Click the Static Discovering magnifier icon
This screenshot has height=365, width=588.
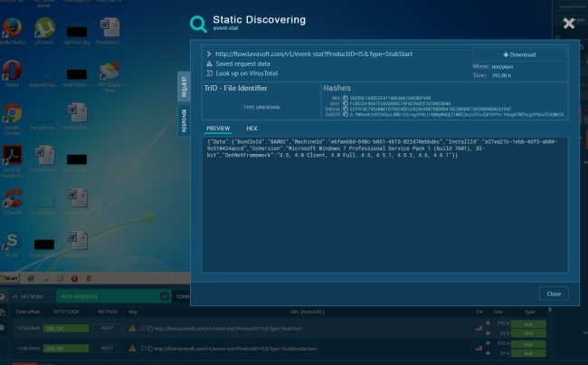[198, 24]
